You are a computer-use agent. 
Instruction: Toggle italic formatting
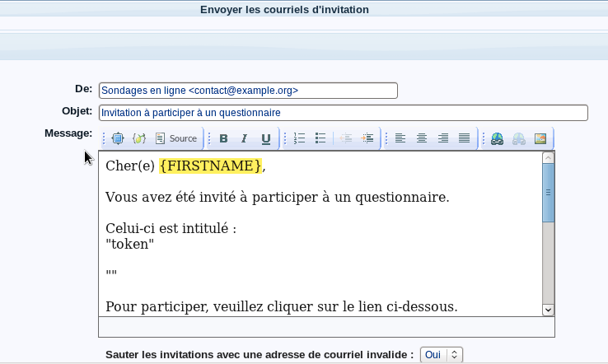[244, 138]
